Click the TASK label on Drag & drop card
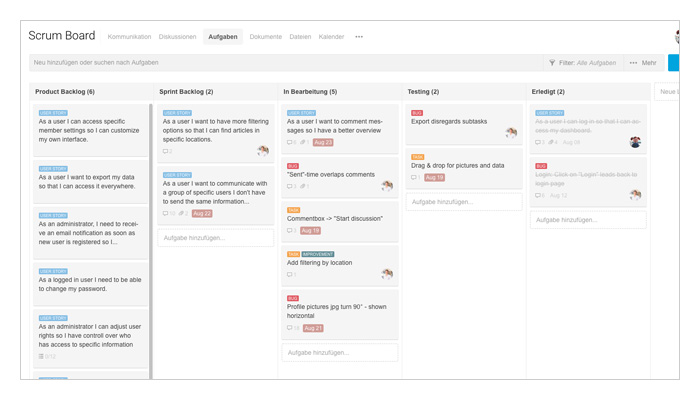This screenshot has height=399, width=700. (x=417, y=157)
